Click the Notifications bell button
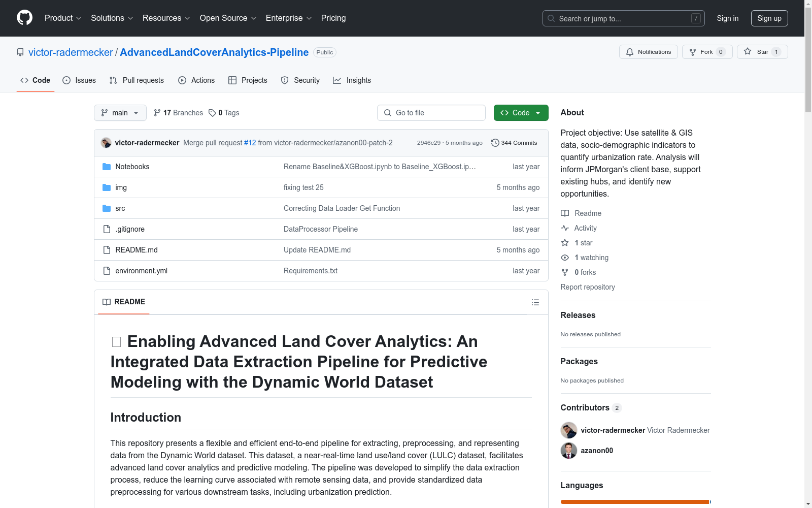 [x=648, y=52]
